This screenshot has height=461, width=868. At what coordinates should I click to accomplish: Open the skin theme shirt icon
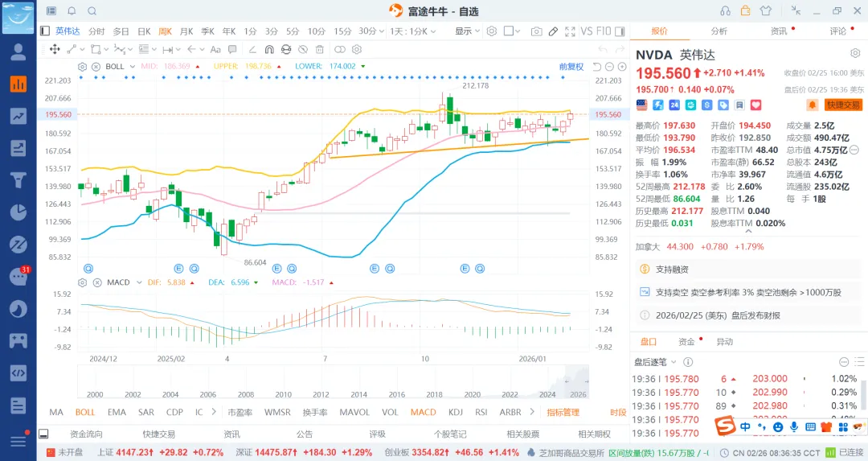pyautogui.click(x=766, y=10)
